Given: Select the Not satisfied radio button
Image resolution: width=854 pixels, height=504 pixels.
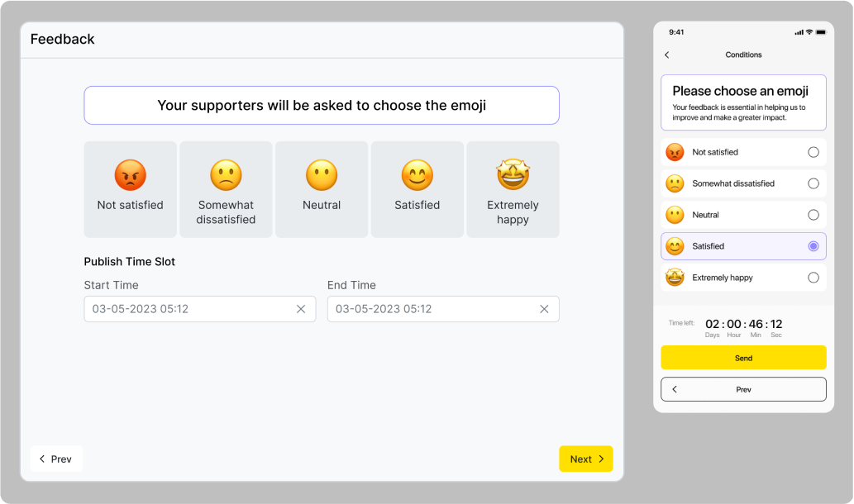Looking at the screenshot, I should pyautogui.click(x=813, y=152).
